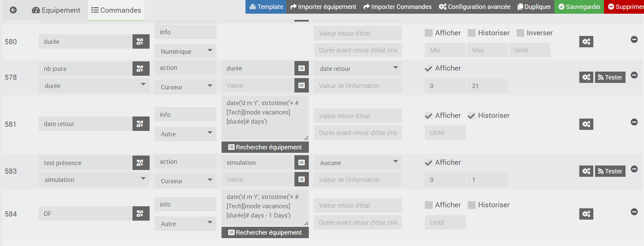This screenshot has width=644, height=246.
Task: Switch to the Equipement tab
Action: coord(56,10)
